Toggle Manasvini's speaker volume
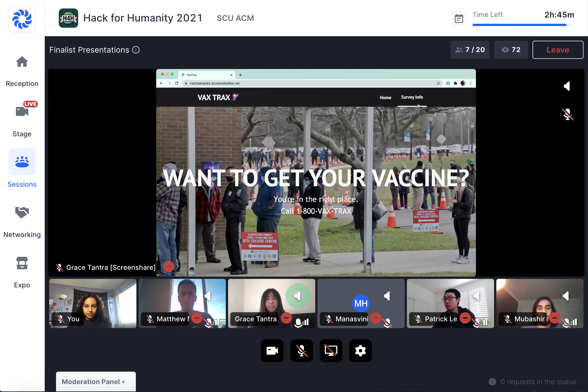Image resolution: width=588 pixels, height=392 pixels. [387, 296]
